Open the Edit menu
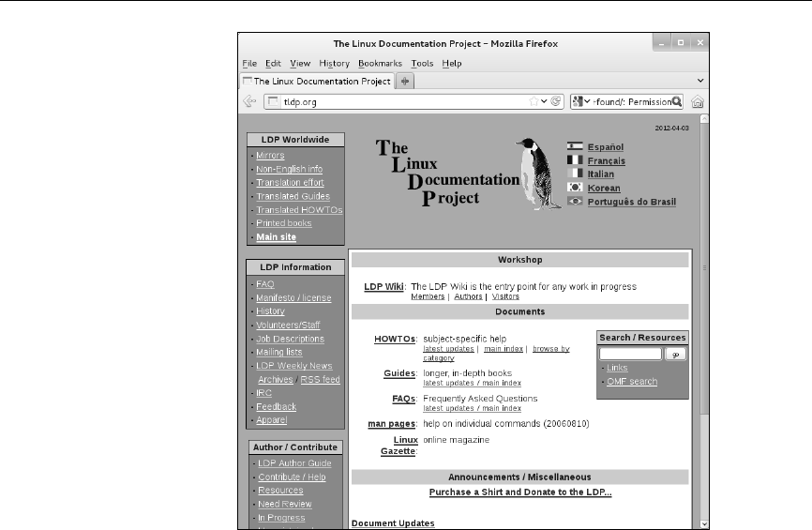 [273, 63]
